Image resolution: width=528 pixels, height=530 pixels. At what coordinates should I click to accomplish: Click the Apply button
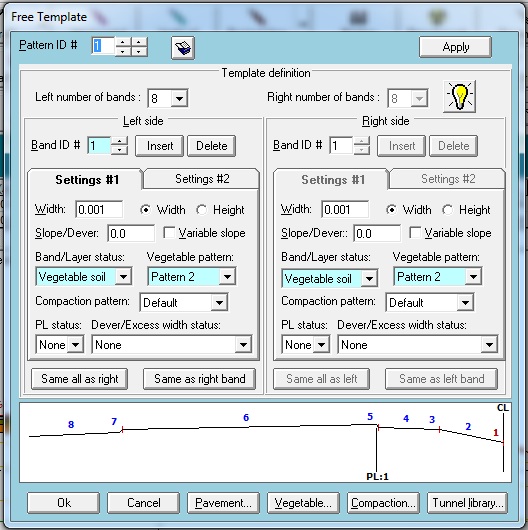tap(455, 47)
